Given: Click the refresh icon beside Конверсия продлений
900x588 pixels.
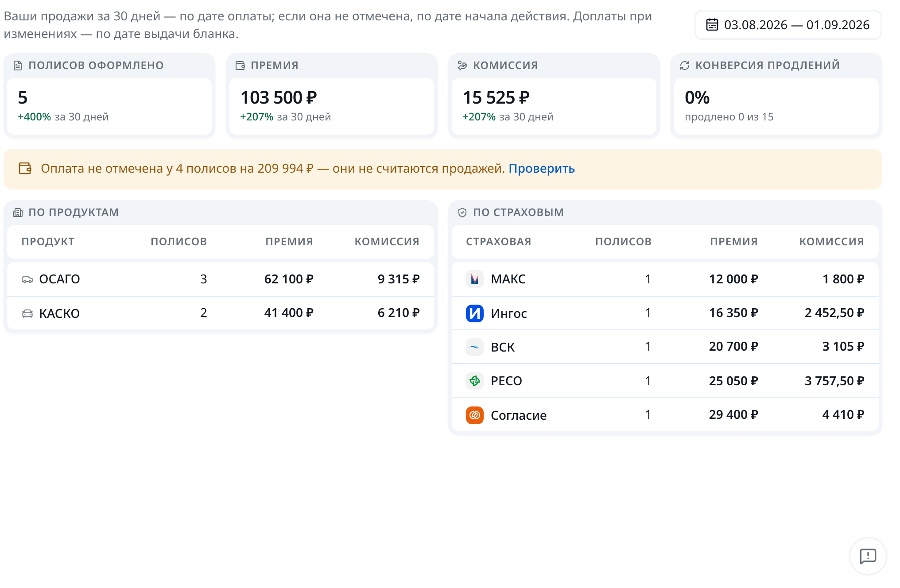Looking at the screenshot, I should click(x=685, y=66).
